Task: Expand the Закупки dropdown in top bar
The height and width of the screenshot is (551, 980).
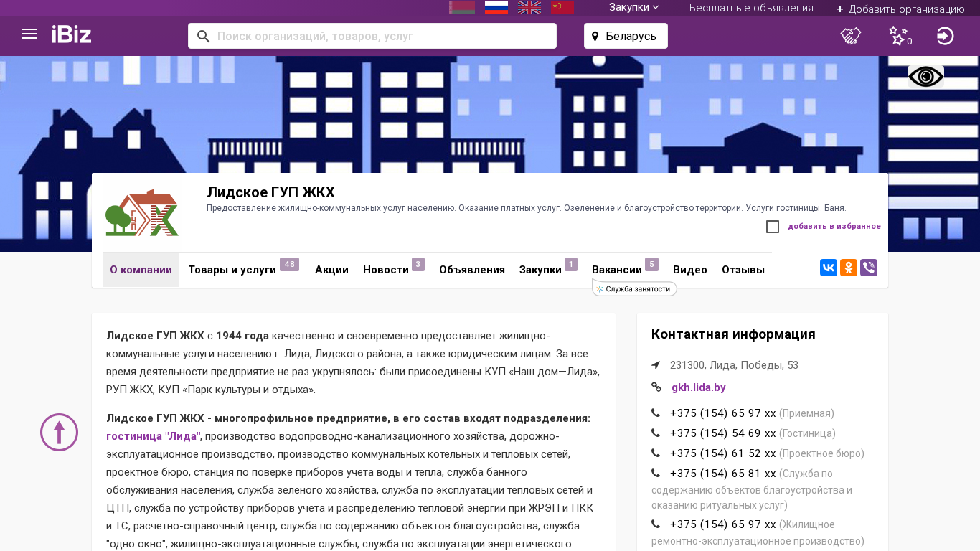Action: [x=634, y=7]
